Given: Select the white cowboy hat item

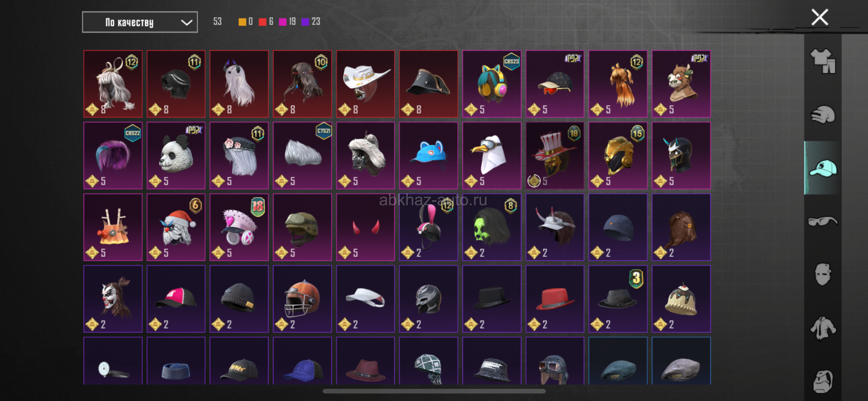Looking at the screenshot, I should click(365, 84).
